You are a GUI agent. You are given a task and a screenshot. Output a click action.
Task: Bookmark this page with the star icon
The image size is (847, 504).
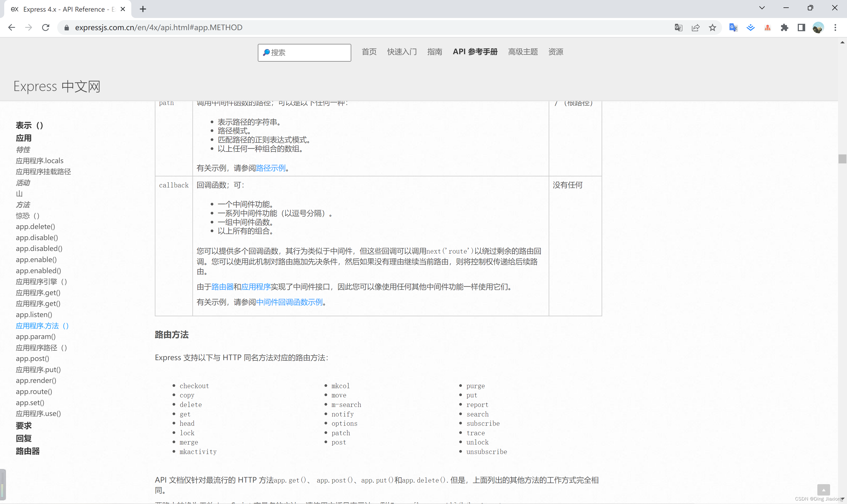tap(712, 28)
